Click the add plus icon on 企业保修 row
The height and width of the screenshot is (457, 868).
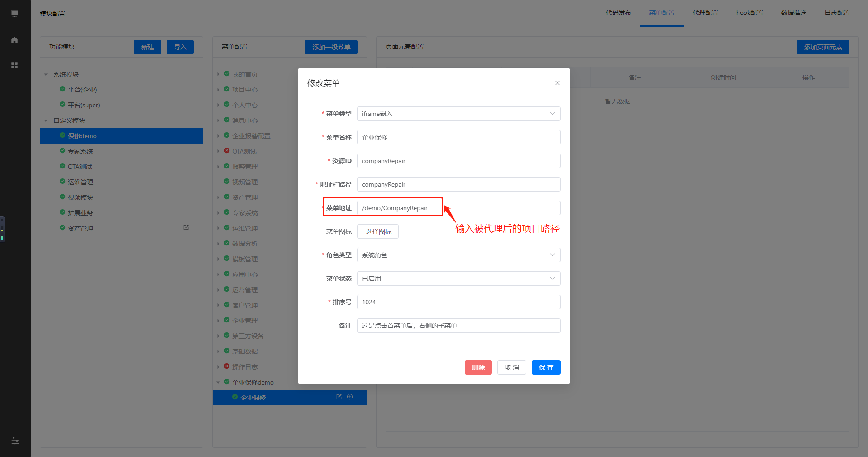tap(350, 397)
